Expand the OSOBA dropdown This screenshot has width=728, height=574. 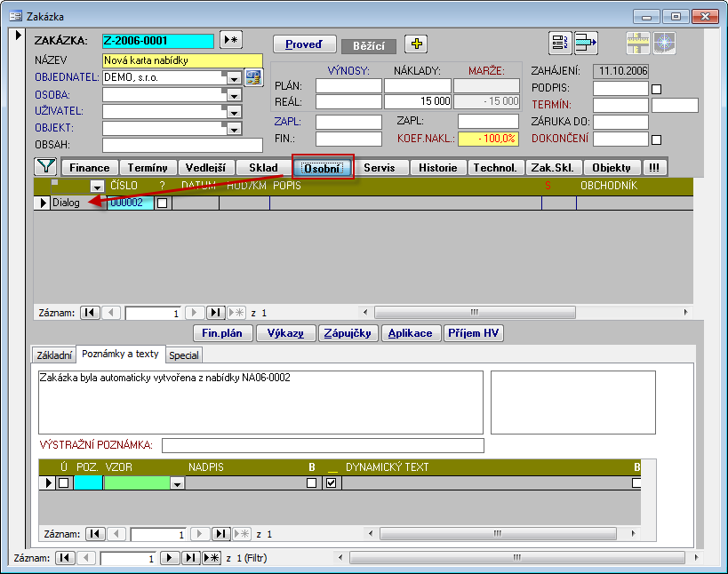234,95
